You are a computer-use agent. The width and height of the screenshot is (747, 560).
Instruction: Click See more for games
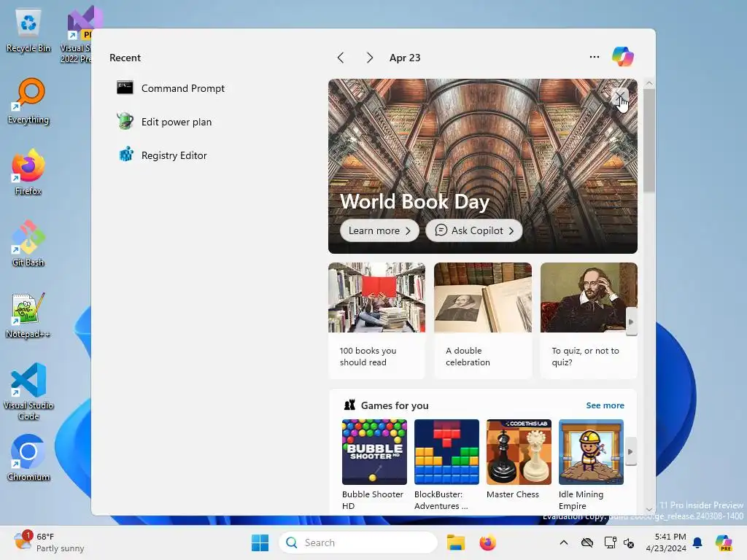[x=605, y=405]
